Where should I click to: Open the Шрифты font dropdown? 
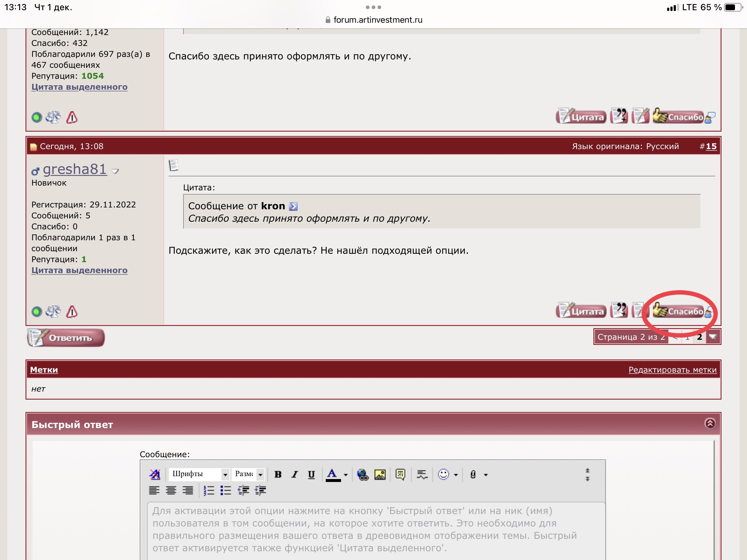199,474
